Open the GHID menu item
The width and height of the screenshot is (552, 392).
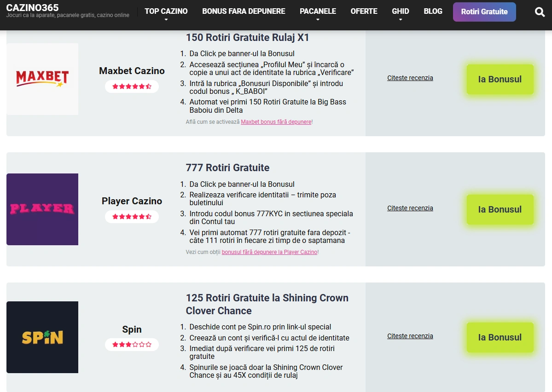(x=400, y=11)
